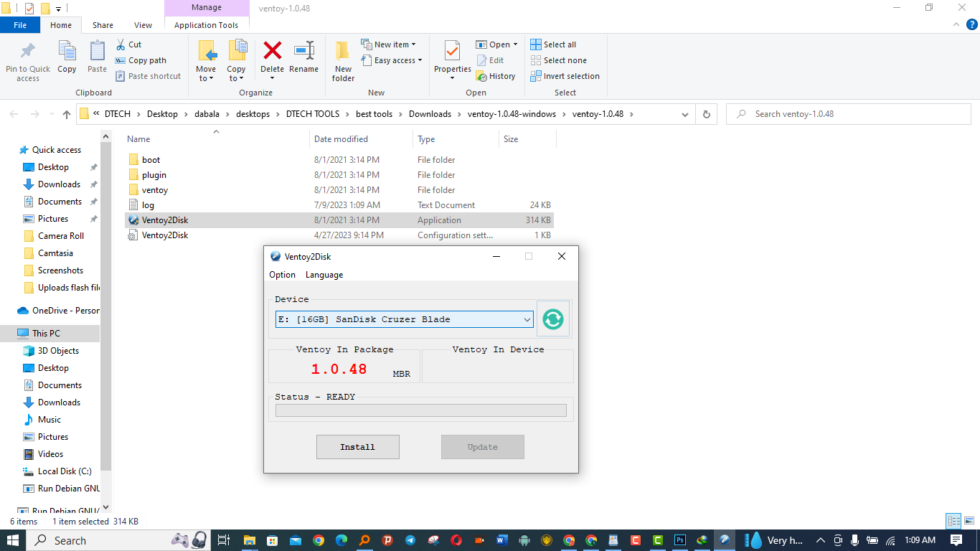Open Task View on the taskbar

click(x=223, y=540)
